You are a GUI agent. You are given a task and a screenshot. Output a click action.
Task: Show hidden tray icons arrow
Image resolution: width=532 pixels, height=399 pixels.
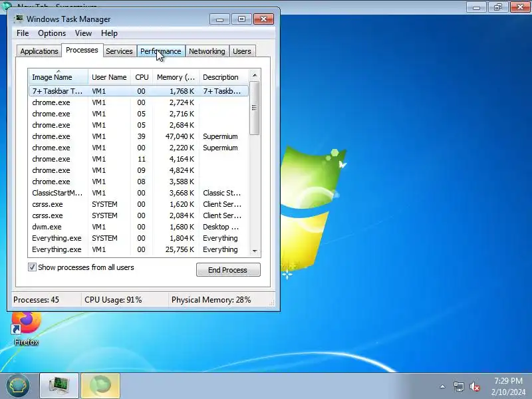point(442,386)
